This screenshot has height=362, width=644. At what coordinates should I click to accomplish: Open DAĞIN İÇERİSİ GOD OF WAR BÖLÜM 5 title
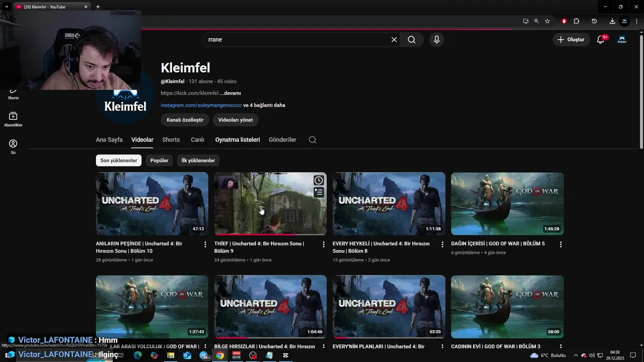coord(498,244)
